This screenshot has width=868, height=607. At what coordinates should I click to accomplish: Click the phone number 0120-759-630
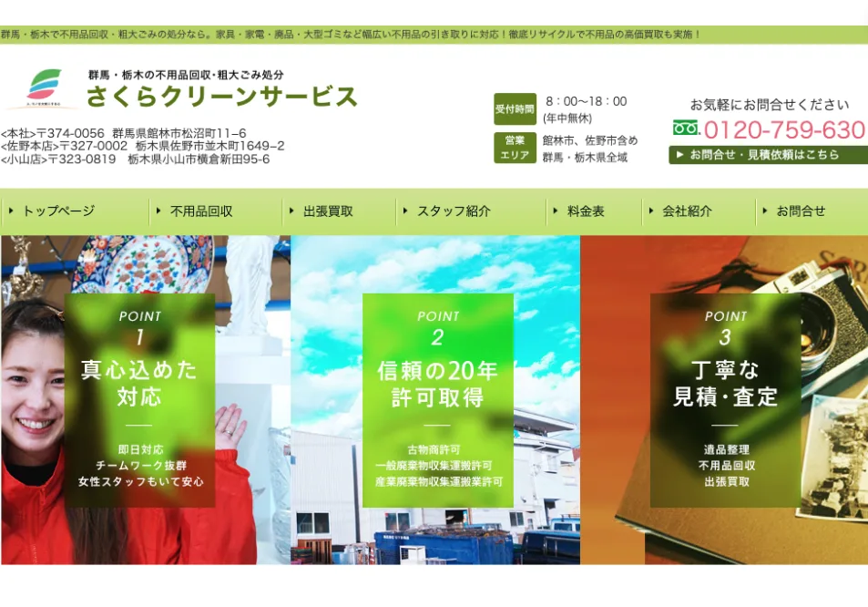click(784, 130)
